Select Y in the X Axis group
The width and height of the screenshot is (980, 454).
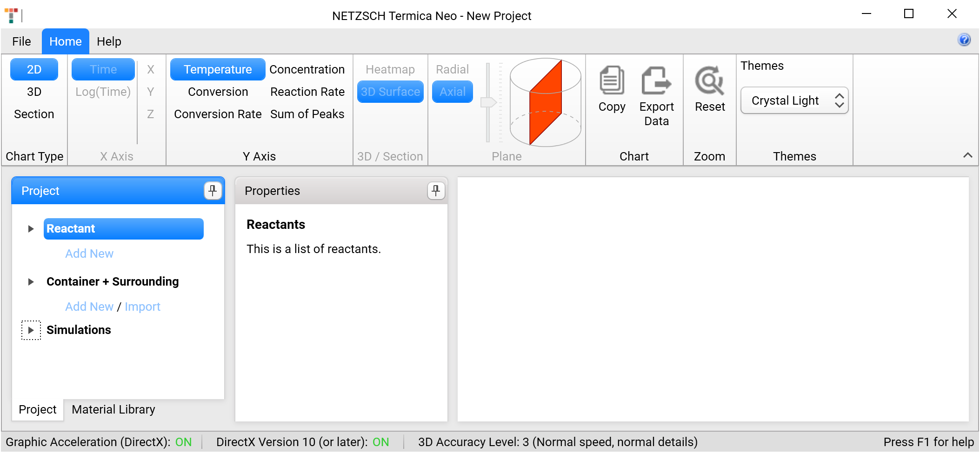click(151, 92)
